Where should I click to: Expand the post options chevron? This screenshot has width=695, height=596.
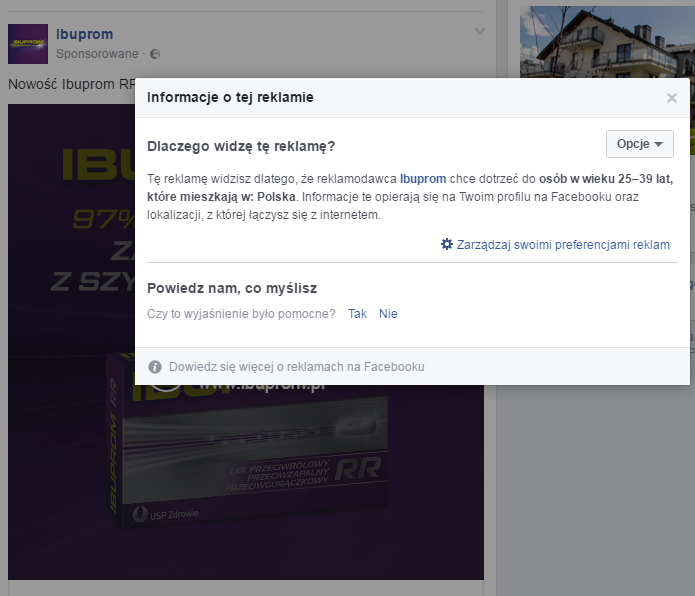[480, 31]
